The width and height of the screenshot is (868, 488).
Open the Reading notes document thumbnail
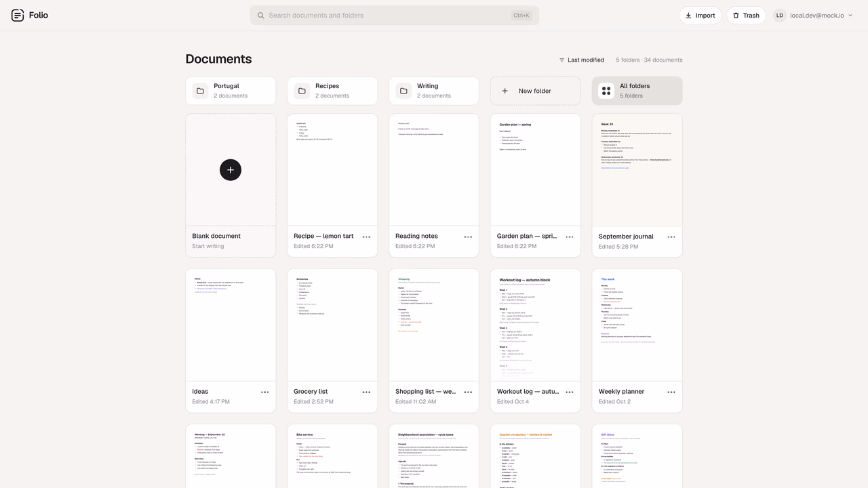[434, 169]
